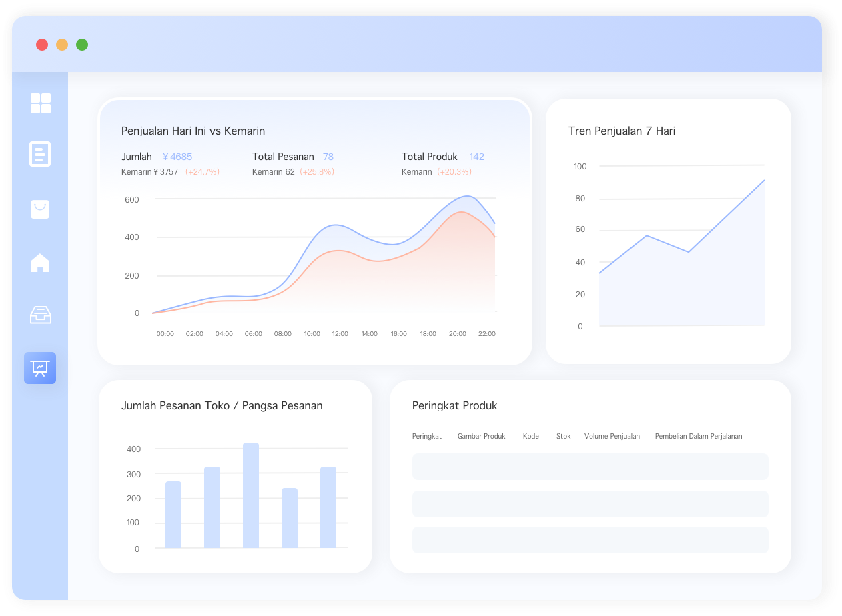Click the 600 label on sales chart axis

[x=132, y=199]
